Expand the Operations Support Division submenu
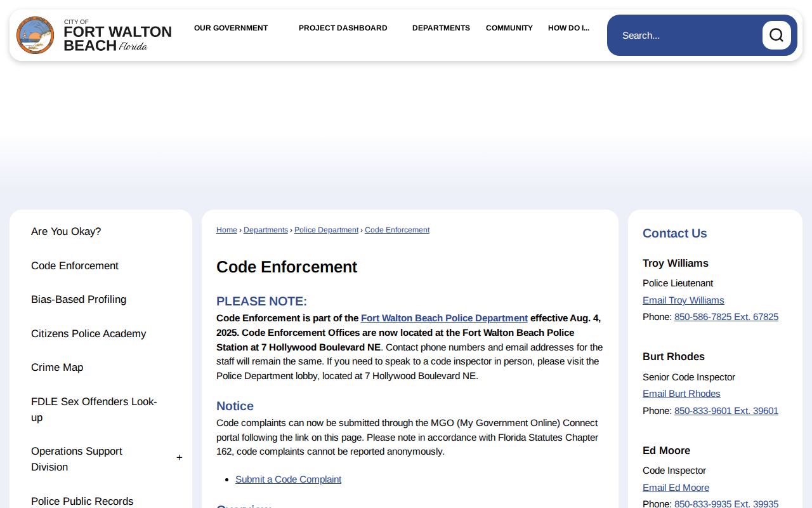This screenshot has width=812, height=508. [180, 458]
